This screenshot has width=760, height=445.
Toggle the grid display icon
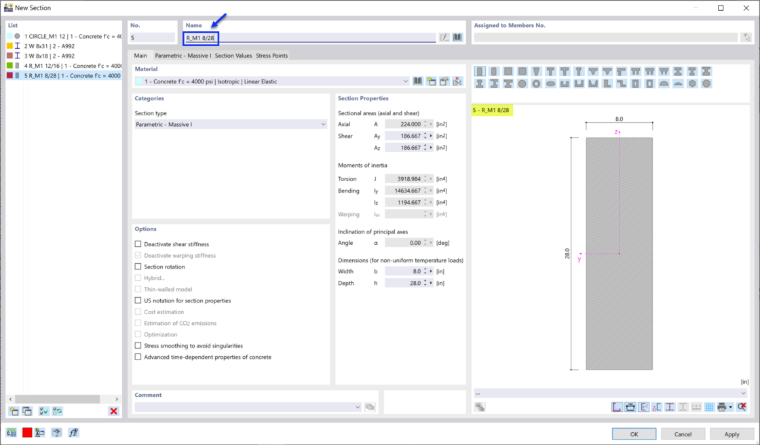tap(709, 407)
